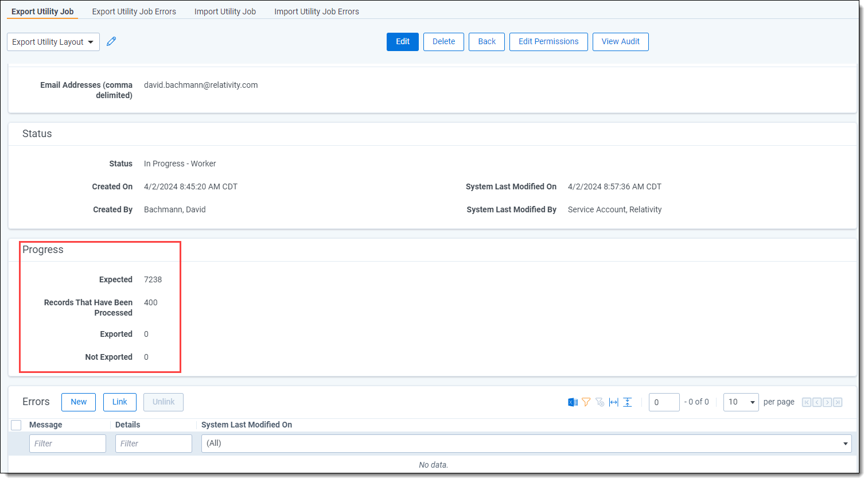Toggle the orange filter icon
This screenshot has height=482, width=868.
pyautogui.click(x=586, y=402)
